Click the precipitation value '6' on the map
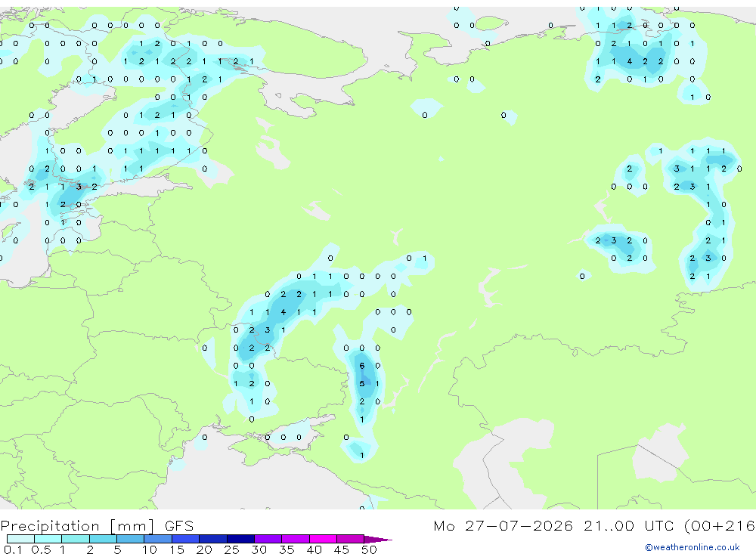Viewport: 756px width, 554px height. click(362, 366)
